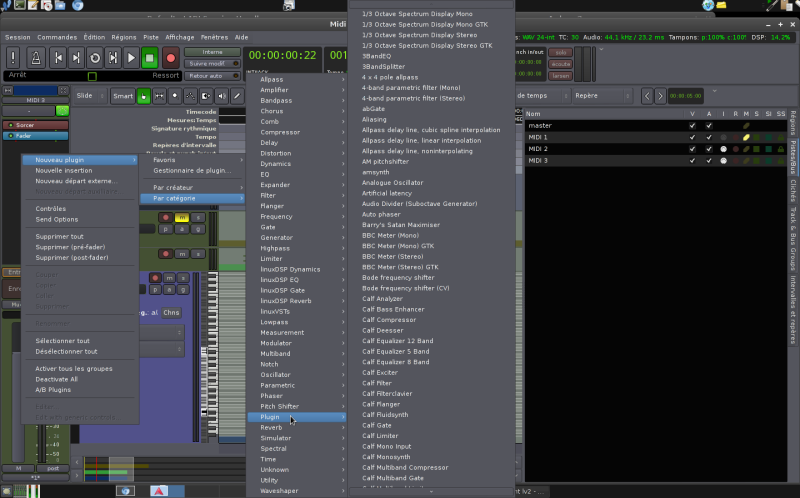Choose Calf Fluidsynth from plugin list
The height and width of the screenshot is (498, 800).
(x=431, y=415)
